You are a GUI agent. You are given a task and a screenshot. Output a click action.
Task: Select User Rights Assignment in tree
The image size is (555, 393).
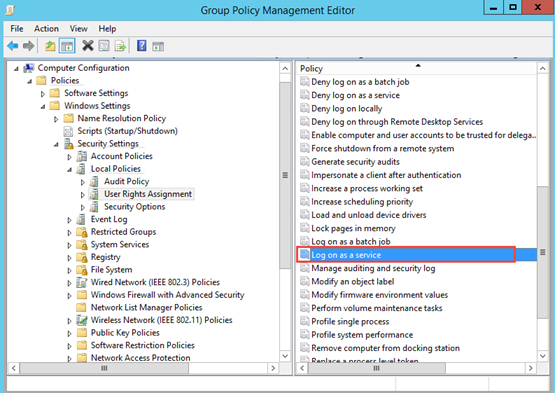[x=148, y=194]
